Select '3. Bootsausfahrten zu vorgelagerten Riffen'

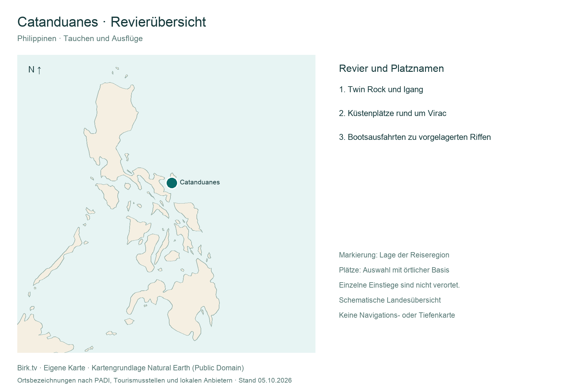[415, 137]
